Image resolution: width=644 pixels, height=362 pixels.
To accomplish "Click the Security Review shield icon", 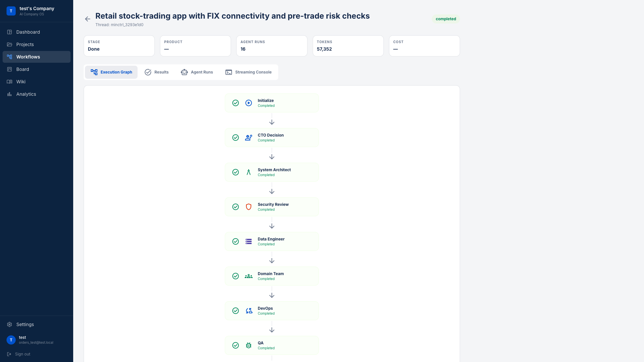I will tap(249, 207).
